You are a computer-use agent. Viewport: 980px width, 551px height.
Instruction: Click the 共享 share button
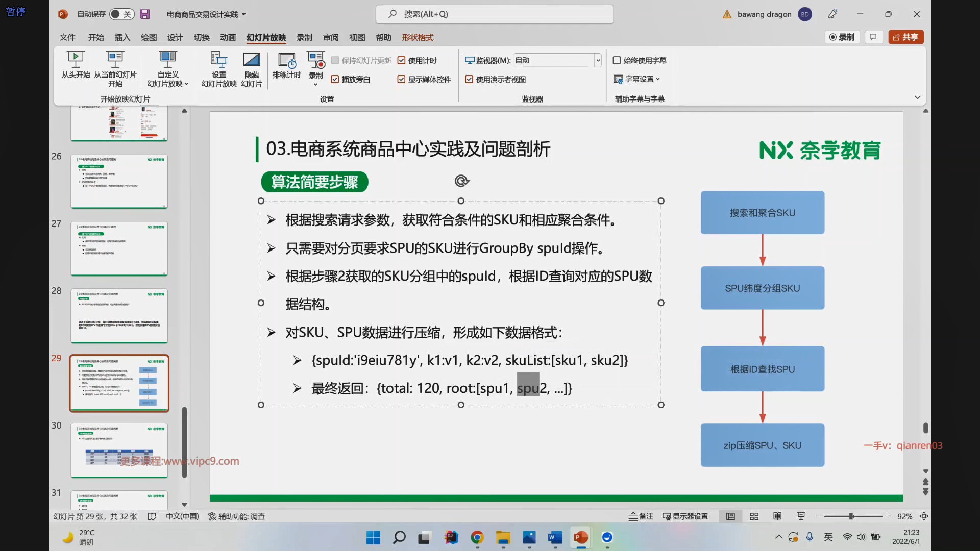click(x=906, y=37)
